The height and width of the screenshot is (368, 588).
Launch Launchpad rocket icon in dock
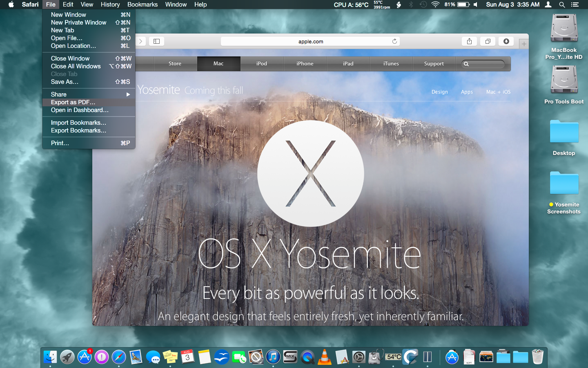(67, 357)
